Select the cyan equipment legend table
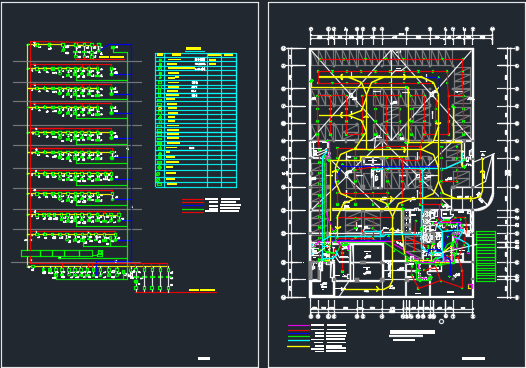Image resolution: width=526 pixels, height=368 pixels. coord(196,120)
